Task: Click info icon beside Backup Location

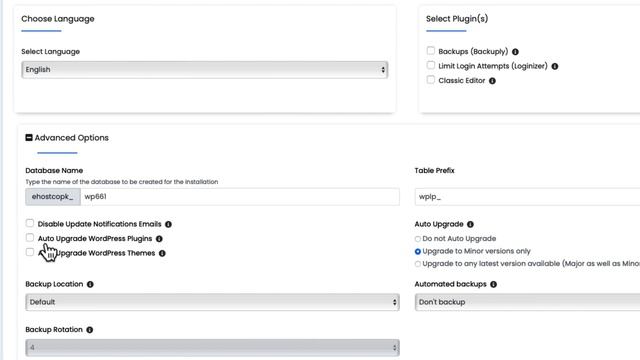Action: click(90, 284)
